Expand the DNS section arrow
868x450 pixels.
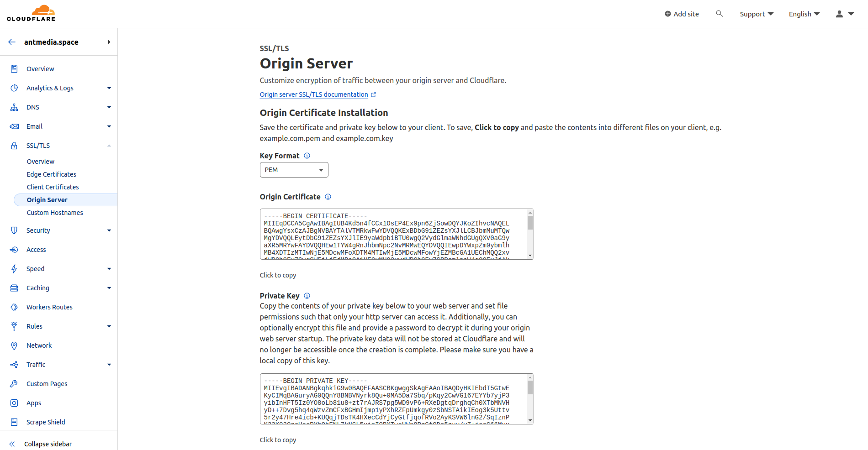pyautogui.click(x=109, y=107)
